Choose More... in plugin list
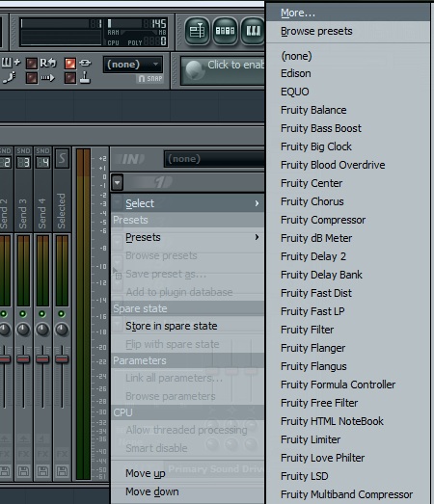The width and height of the screenshot is (434, 504). (348, 13)
